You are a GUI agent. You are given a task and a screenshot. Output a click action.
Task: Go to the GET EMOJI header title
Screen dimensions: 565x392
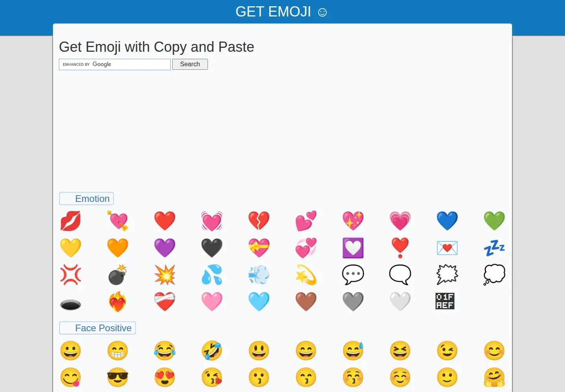[x=281, y=12]
